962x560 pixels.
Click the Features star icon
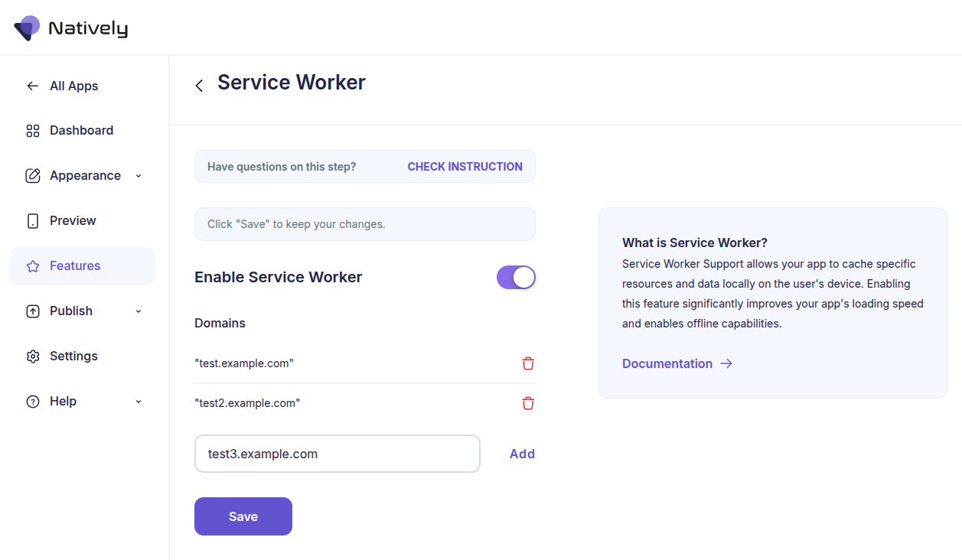click(33, 266)
